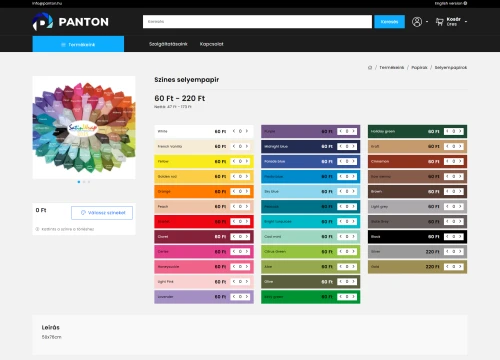Image resolution: width=500 pixels, height=360 pixels.
Task: Decrease quantity arrow for Light grey
Action: point(447,207)
